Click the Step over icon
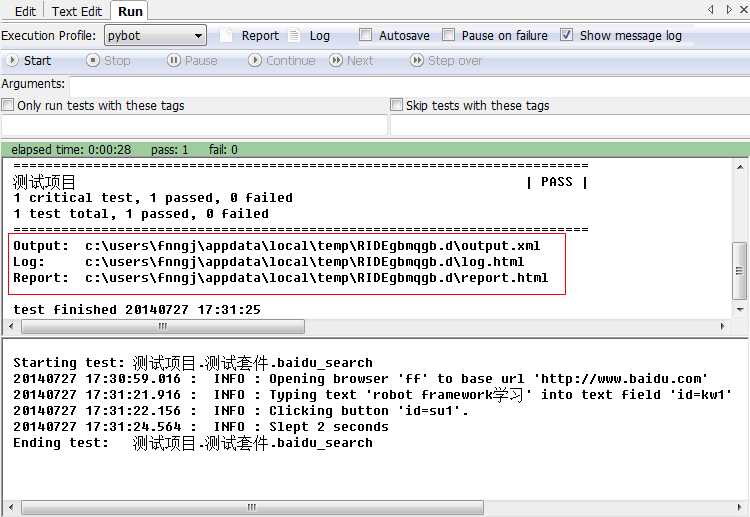 pos(417,61)
